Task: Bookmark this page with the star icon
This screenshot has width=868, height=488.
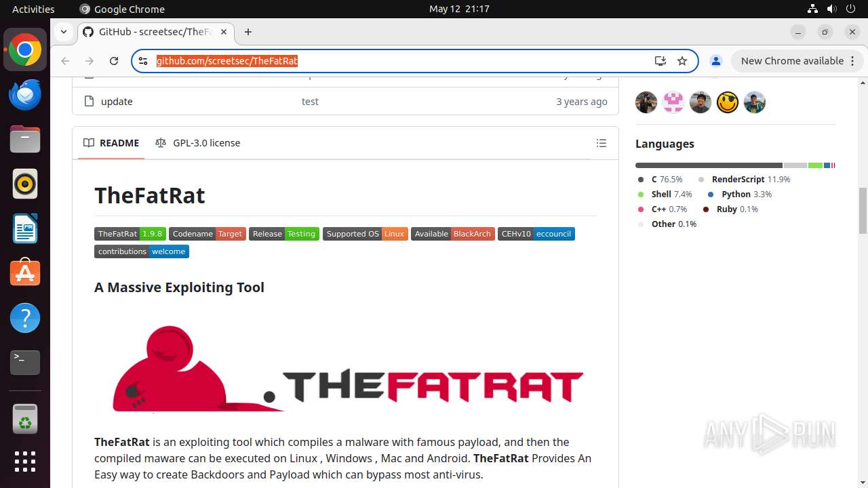Action: [682, 61]
